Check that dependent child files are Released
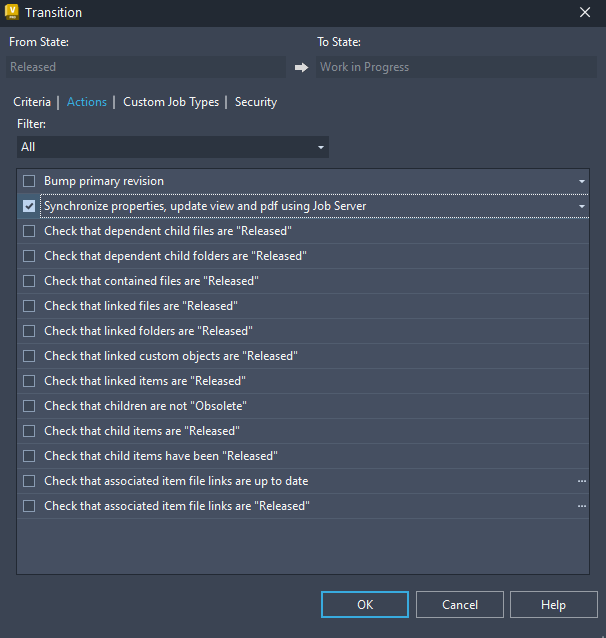The image size is (606, 638). pos(29,231)
